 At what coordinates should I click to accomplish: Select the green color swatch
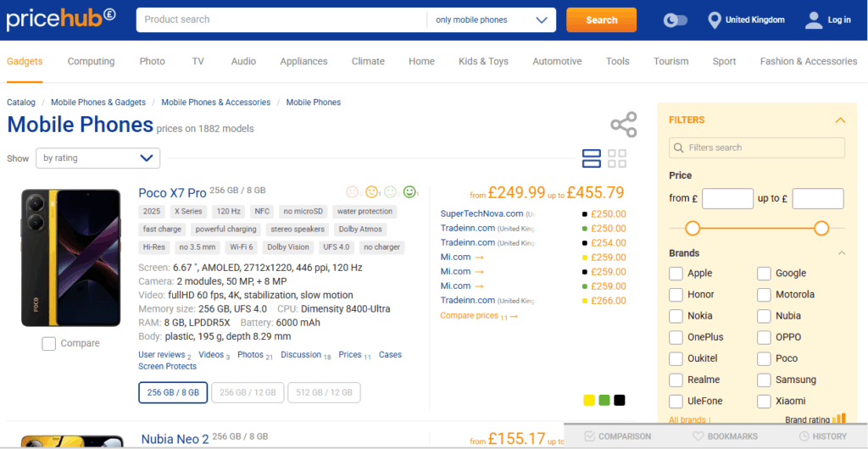[x=604, y=401]
